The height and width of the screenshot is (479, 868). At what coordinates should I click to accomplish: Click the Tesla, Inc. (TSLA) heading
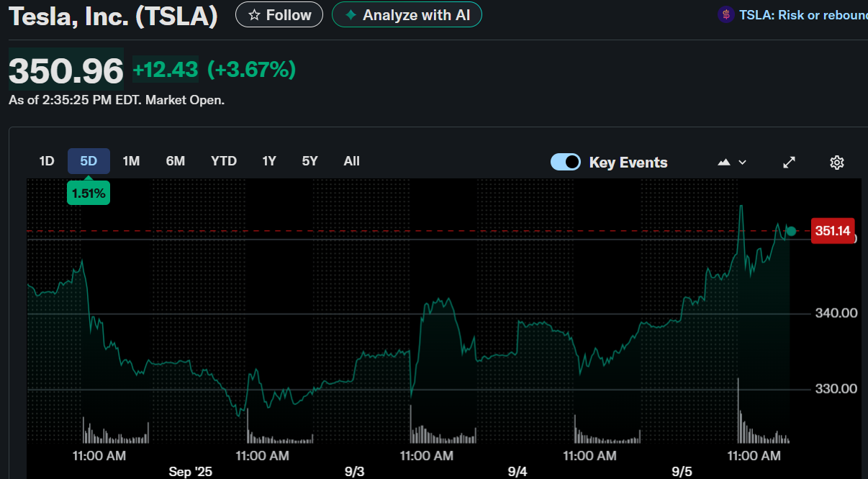(113, 16)
